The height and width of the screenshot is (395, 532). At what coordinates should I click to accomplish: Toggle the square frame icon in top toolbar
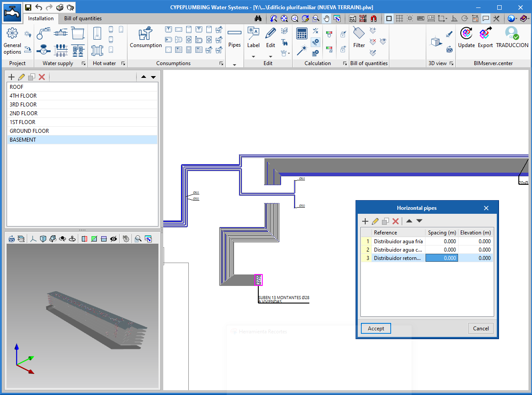point(389,18)
